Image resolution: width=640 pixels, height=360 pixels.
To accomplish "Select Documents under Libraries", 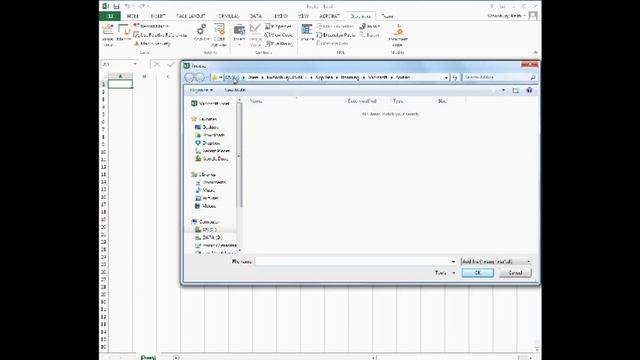I will point(211,182).
